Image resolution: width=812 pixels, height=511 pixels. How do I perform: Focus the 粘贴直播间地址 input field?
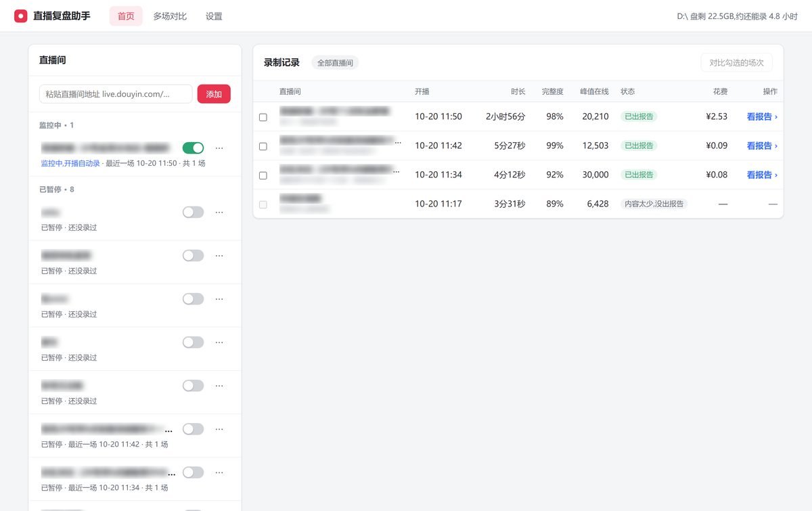pyautogui.click(x=116, y=94)
